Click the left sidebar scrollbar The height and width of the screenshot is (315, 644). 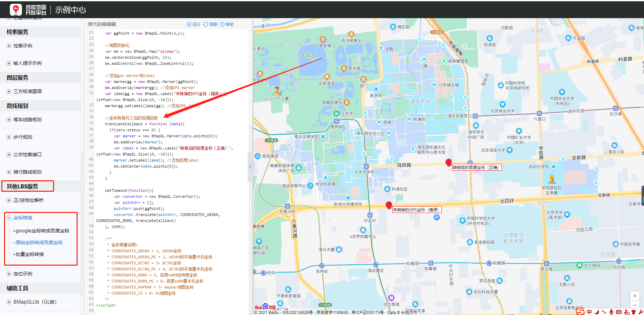pos(82,224)
